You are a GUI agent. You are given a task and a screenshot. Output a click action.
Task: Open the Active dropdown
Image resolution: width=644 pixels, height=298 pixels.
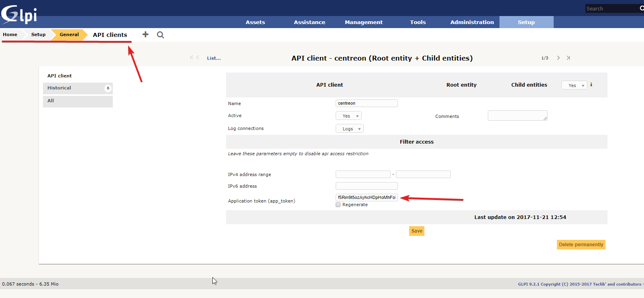coord(348,116)
